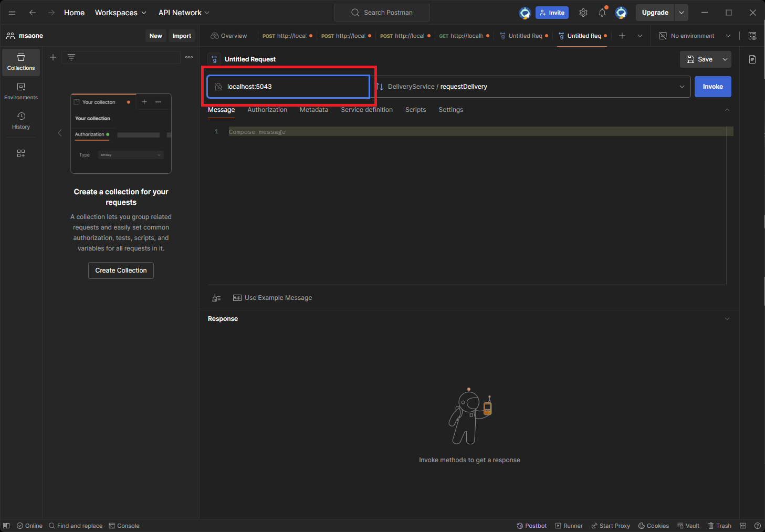Open the Trash
Viewport: 765px width, 532px height.
click(x=719, y=526)
